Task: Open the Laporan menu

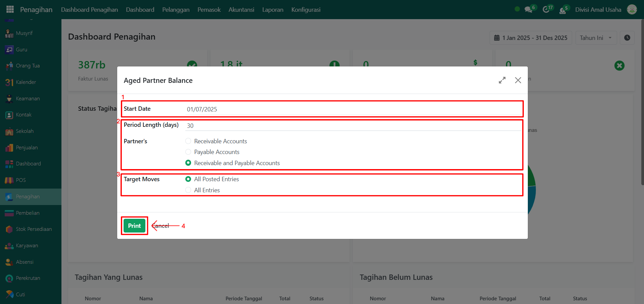Action: pos(272,10)
